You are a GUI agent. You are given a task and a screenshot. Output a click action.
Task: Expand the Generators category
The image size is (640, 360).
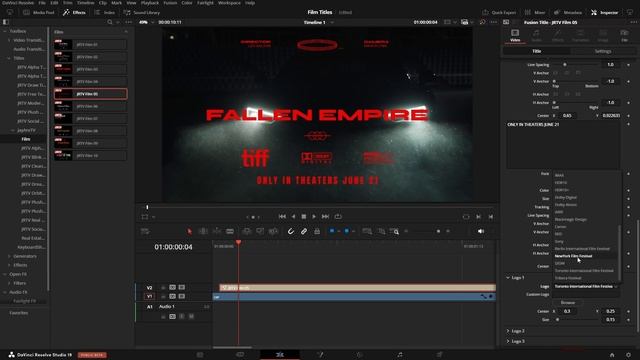pyautogui.click(x=9, y=256)
